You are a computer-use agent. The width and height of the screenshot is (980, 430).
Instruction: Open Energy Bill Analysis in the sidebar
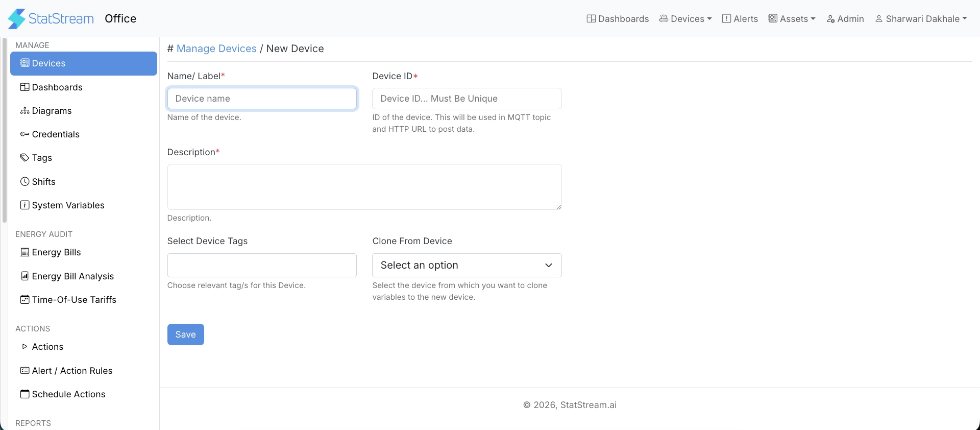tap(84, 276)
